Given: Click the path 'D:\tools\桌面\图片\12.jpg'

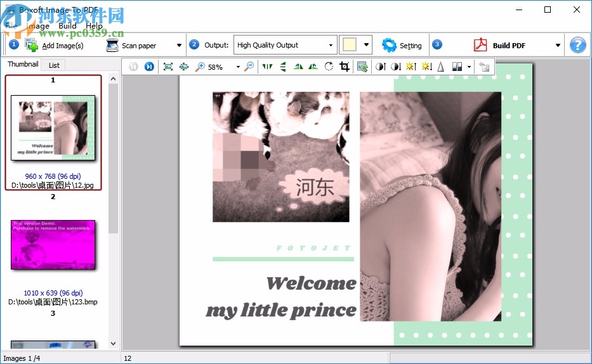Looking at the screenshot, I should pos(53,185).
